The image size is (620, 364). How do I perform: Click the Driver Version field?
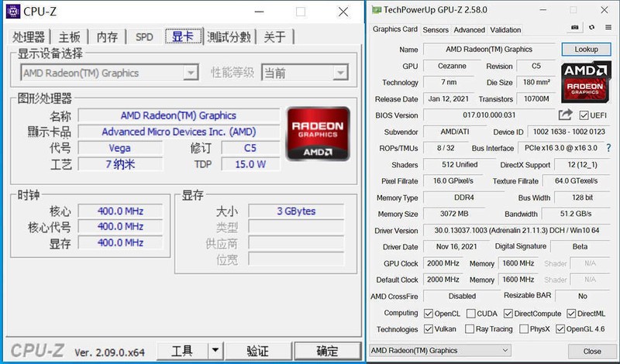[x=516, y=230]
